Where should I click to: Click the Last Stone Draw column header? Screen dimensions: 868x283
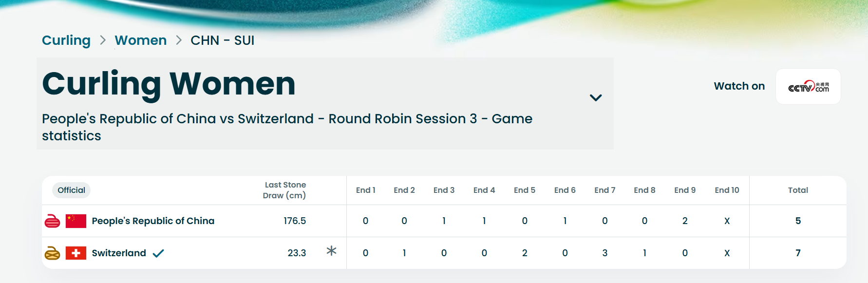[x=284, y=190]
